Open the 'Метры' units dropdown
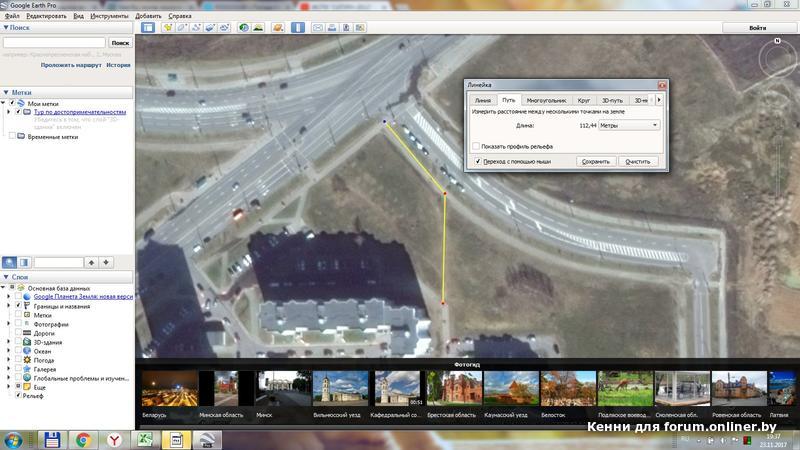This screenshot has height=450, width=800. (x=628, y=125)
